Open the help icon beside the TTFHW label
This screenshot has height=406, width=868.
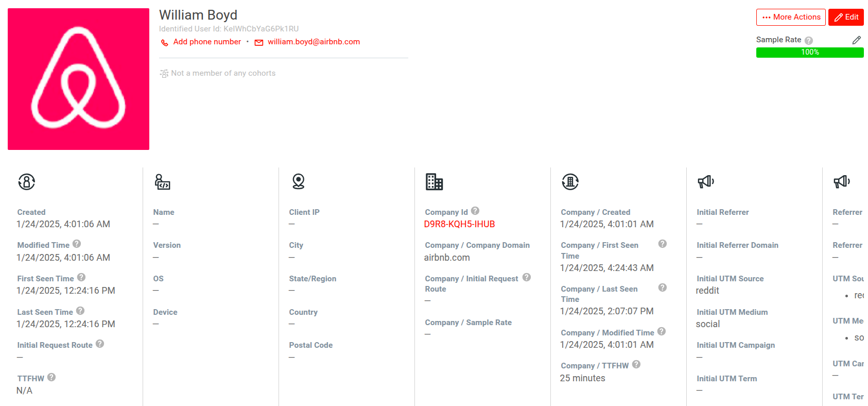click(x=51, y=377)
